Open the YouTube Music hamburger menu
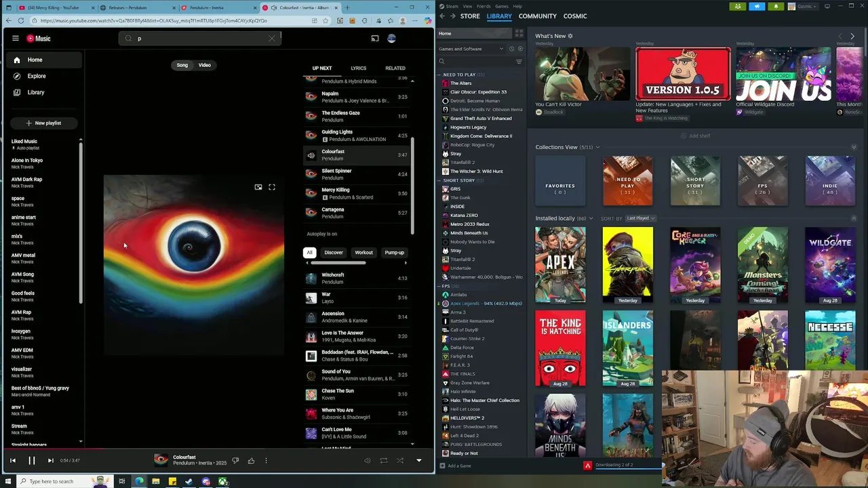The image size is (868, 488). pos(16,39)
